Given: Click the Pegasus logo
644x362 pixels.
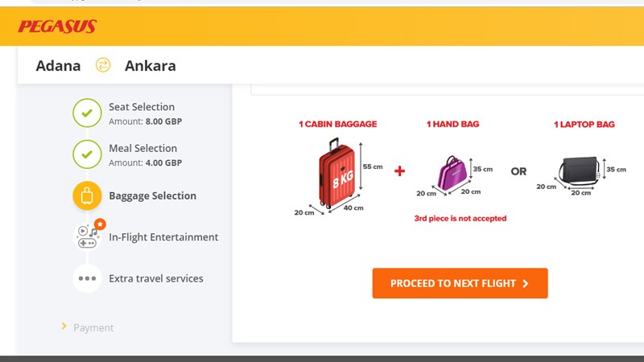Looking at the screenshot, I should click(x=57, y=27).
